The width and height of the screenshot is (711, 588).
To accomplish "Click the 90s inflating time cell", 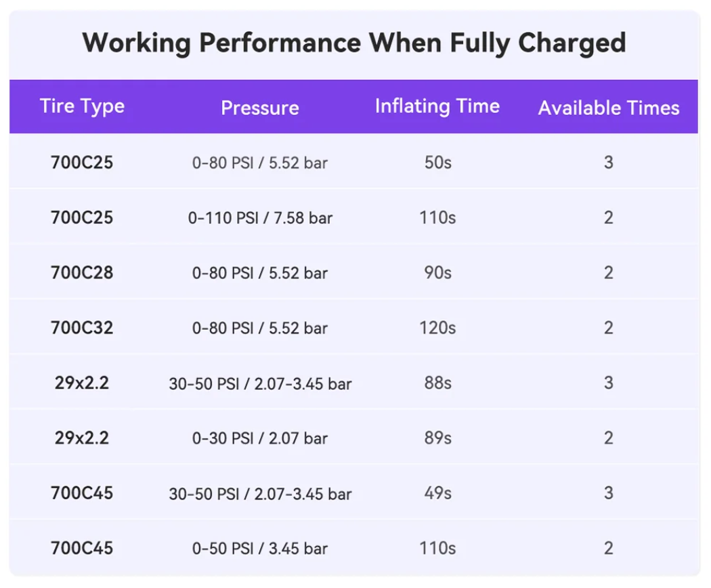I will (x=437, y=273).
